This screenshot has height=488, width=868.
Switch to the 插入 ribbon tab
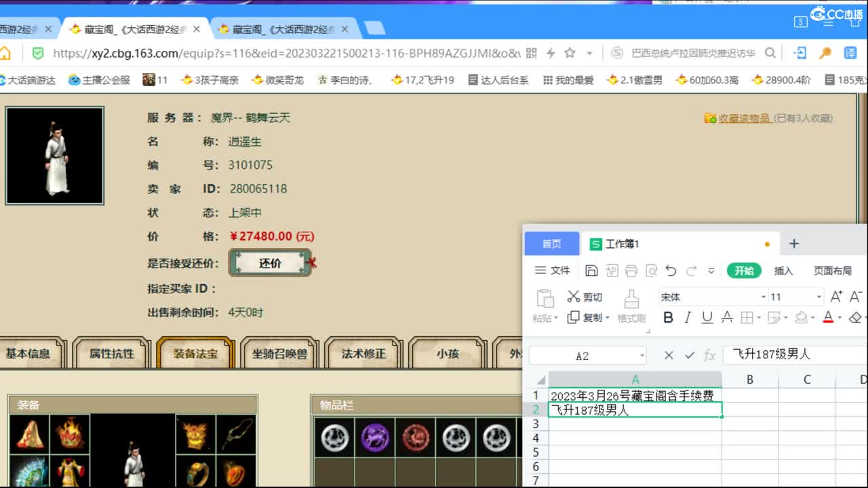(x=783, y=270)
